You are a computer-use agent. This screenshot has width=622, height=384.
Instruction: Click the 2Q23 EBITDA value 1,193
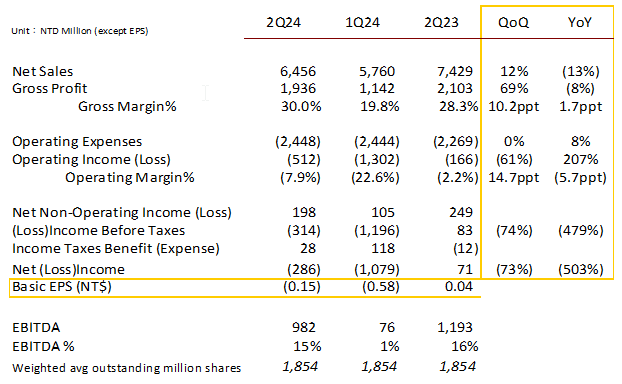(x=455, y=327)
